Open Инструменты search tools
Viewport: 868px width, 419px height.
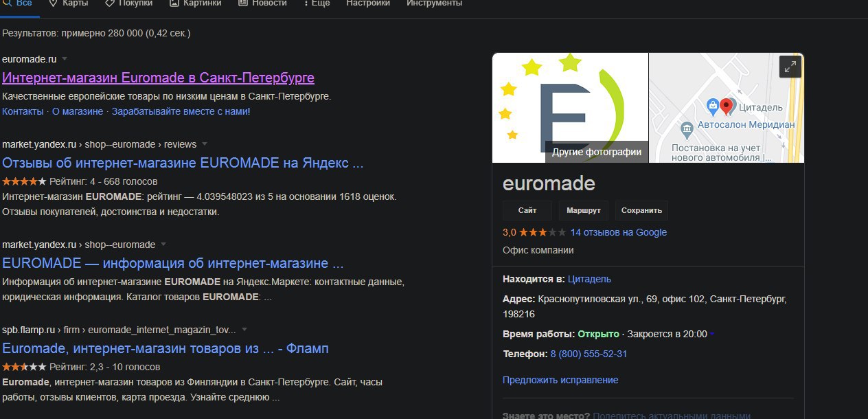pyautogui.click(x=434, y=3)
